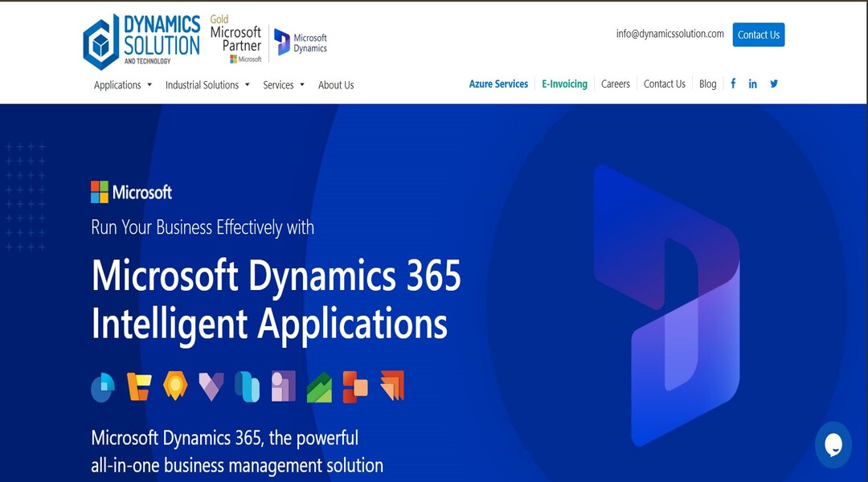
Task: Select the purple chevron Dynamics 365 icon
Action: tap(211, 388)
